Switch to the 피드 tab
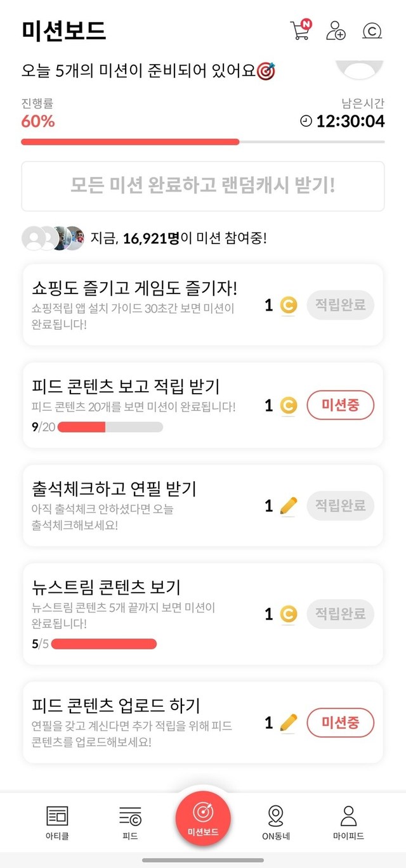Viewport: 406px width, 868px height. pyautogui.click(x=130, y=822)
